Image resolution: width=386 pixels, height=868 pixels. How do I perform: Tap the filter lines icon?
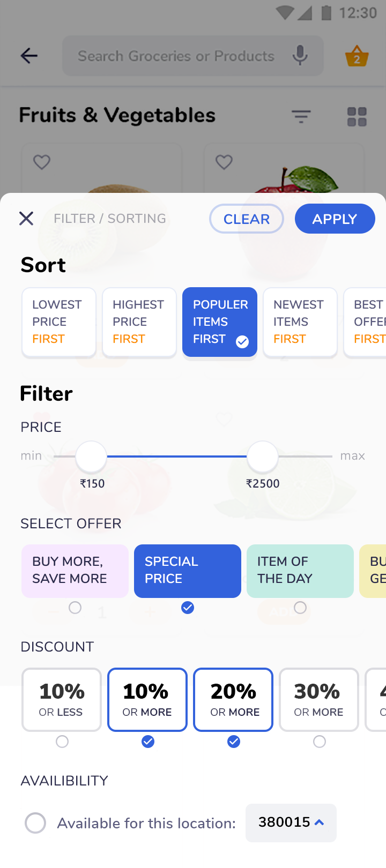(x=301, y=116)
